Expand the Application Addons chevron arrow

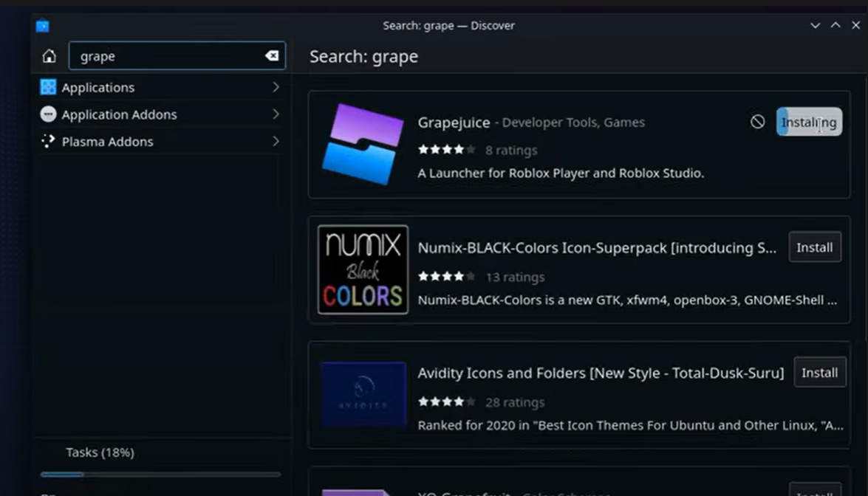click(x=276, y=114)
